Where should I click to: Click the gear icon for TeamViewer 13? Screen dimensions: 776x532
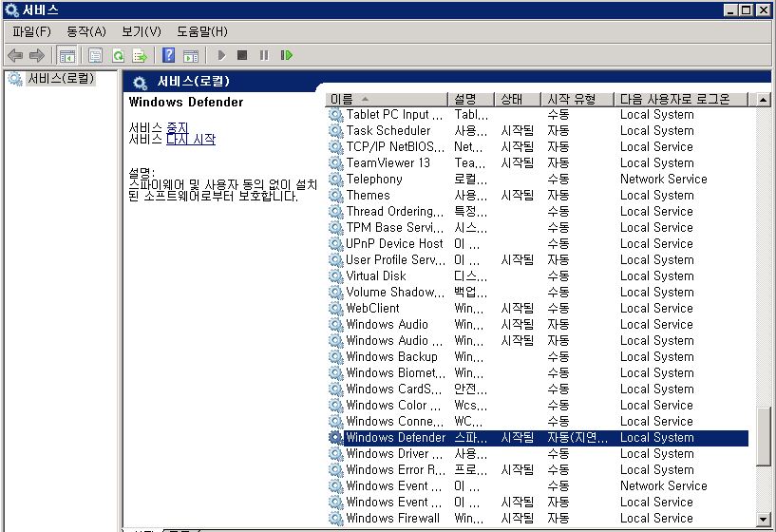point(335,162)
